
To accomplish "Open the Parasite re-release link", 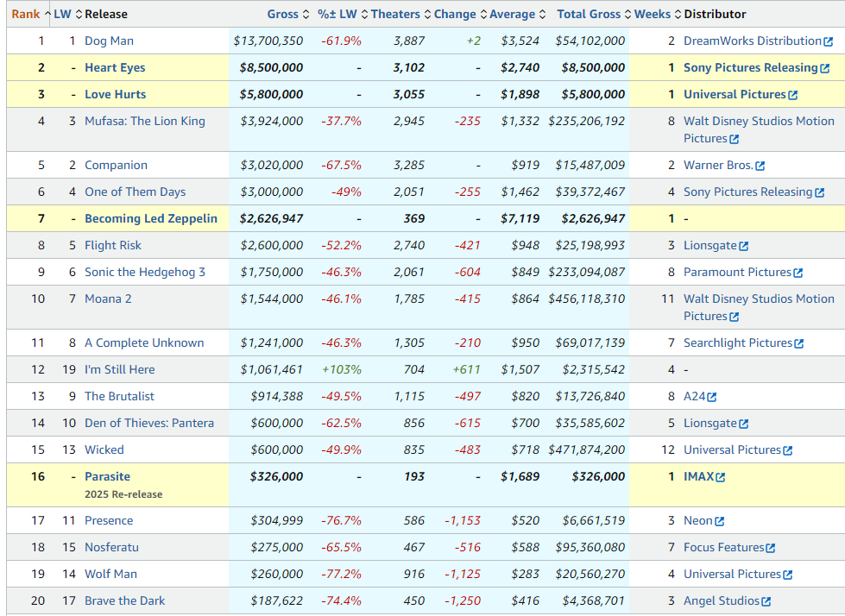I will tap(107, 476).
